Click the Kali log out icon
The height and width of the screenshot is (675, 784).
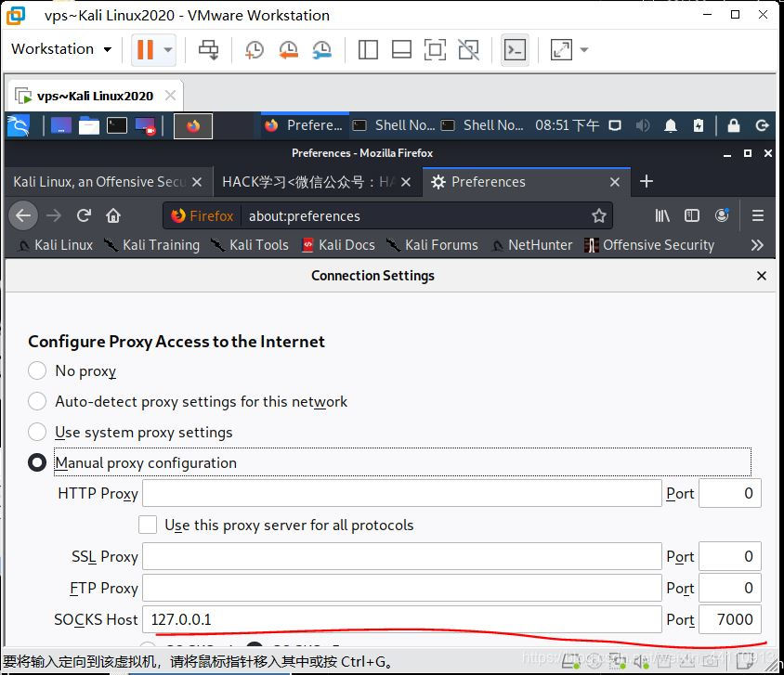[x=762, y=125]
